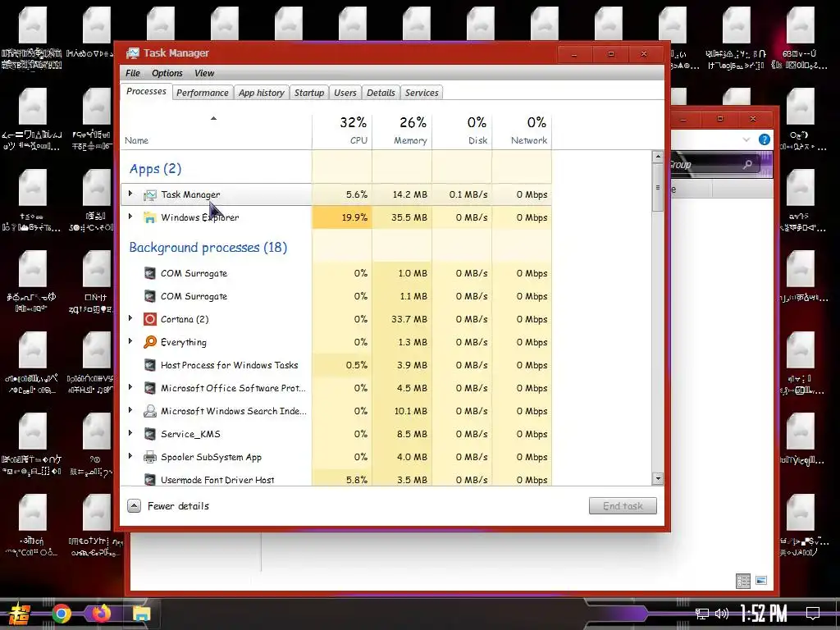Click the volume speaker icon in tray
Viewport: 840px width, 630px height.
tap(722, 614)
